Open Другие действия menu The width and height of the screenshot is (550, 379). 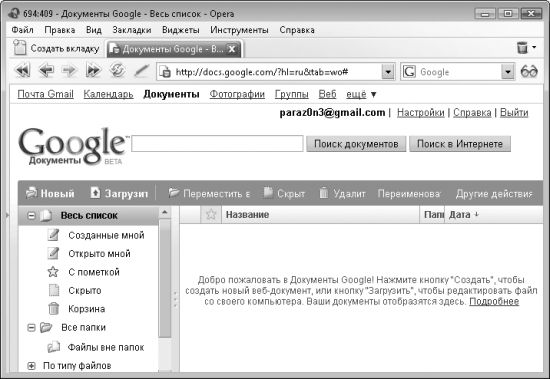(494, 194)
